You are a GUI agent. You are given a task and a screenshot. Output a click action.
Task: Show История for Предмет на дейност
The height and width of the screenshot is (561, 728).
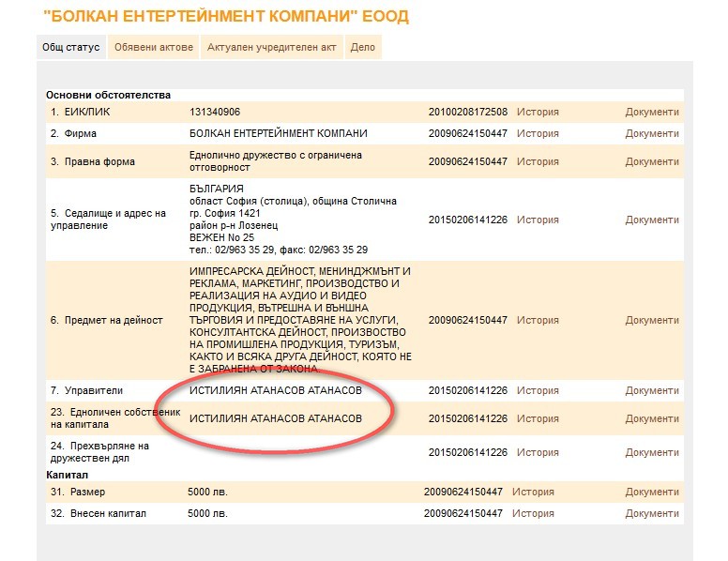(538, 320)
